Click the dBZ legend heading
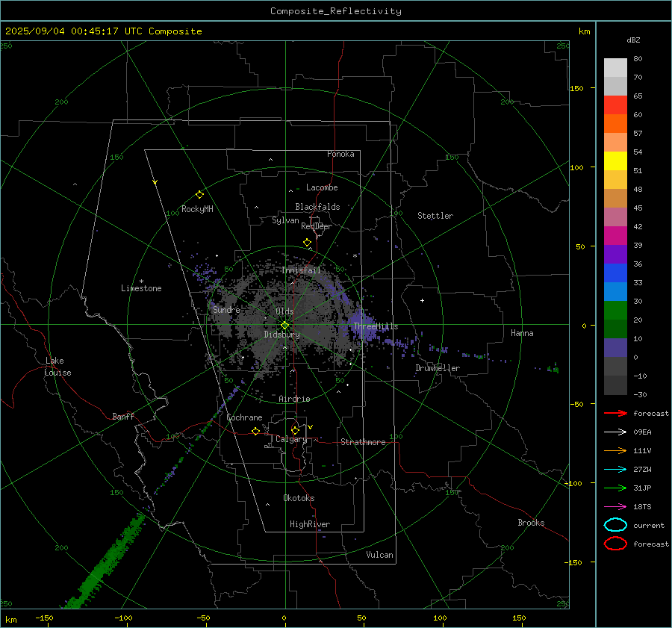672x628 pixels. [633, 40]
